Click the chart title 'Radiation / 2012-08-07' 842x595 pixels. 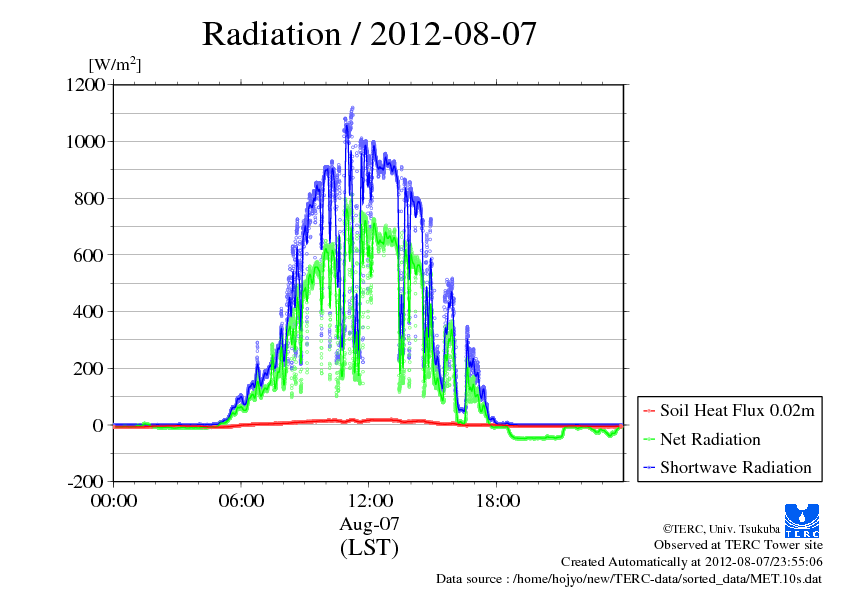click(x=369, y=34)
